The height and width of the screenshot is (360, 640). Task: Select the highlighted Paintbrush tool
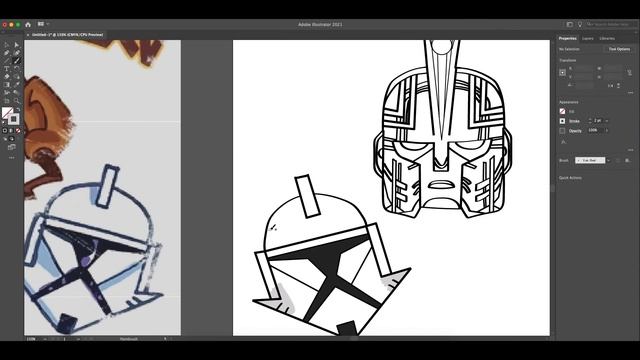(x=16, y=60)
